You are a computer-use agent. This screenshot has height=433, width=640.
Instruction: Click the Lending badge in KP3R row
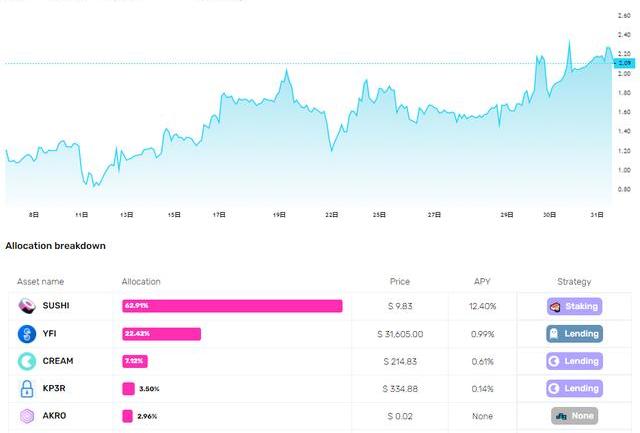tap(574, 388)
